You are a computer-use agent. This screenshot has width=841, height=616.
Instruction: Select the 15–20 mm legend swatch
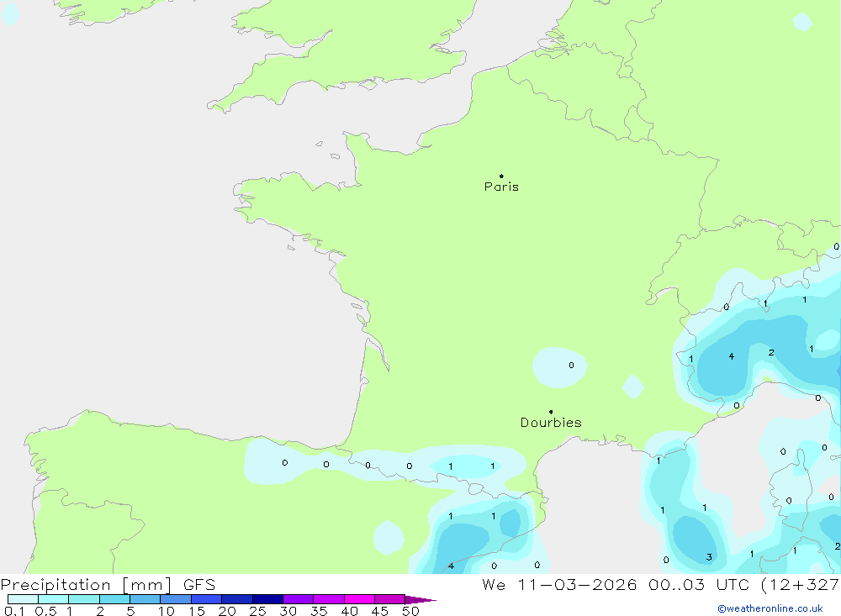click(x=207, y=599)
